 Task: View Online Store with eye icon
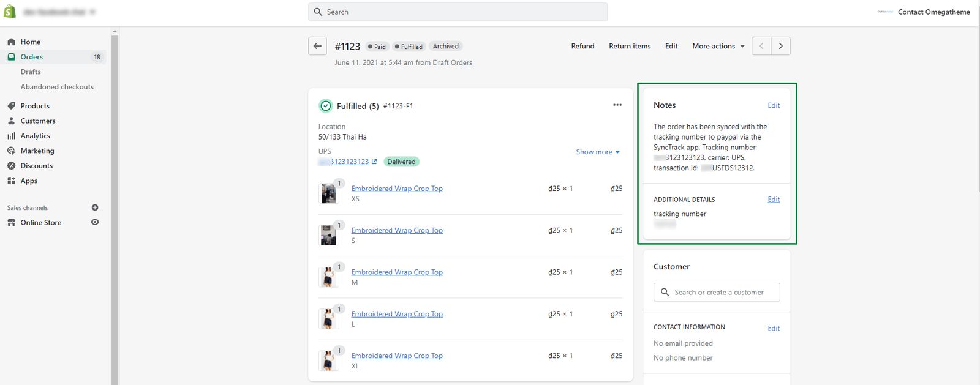[x=95, y=222]
